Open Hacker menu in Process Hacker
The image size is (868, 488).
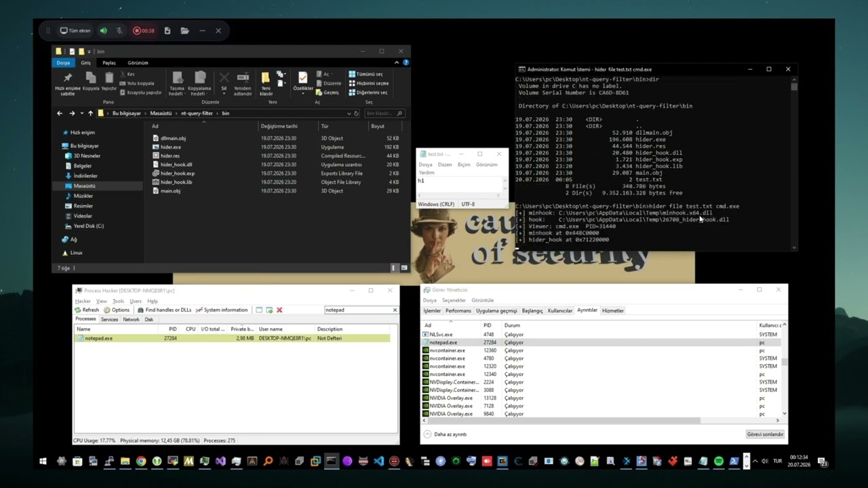(83, 301)
